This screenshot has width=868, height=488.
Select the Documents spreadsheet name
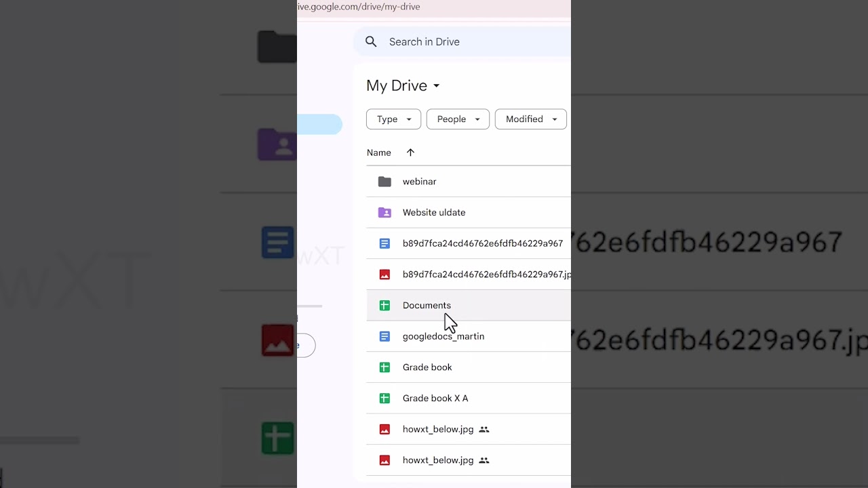pyautogui.click(x=427, y=306)
